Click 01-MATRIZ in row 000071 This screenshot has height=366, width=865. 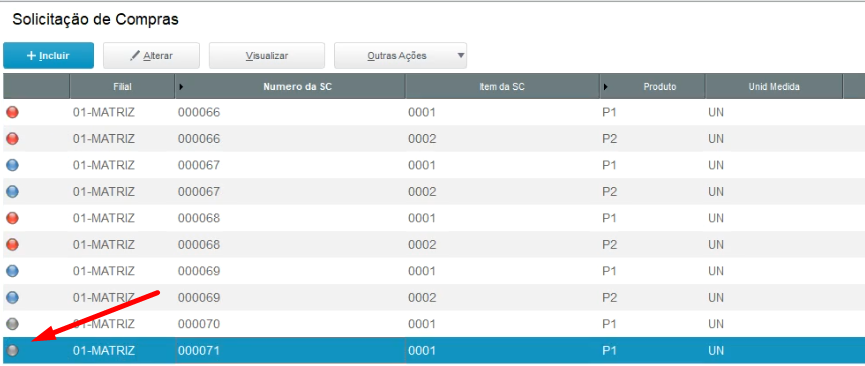(x=104, y=351)
